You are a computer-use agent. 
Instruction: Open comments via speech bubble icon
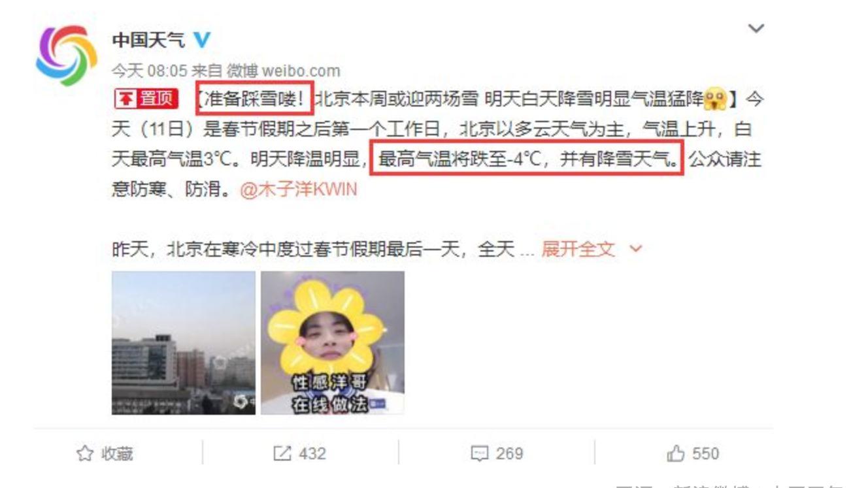coord(479,454)
